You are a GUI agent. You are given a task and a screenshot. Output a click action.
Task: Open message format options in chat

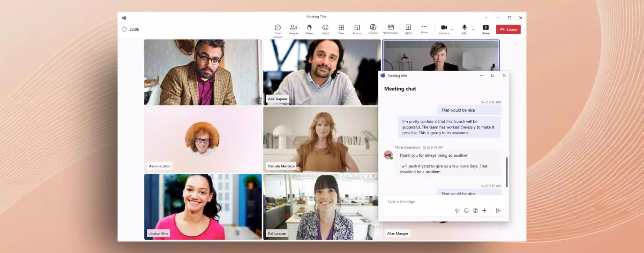click(457, 211)
